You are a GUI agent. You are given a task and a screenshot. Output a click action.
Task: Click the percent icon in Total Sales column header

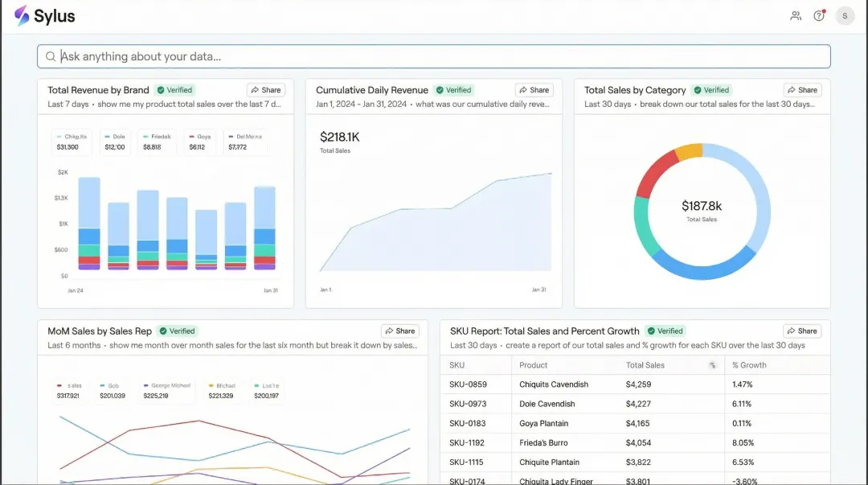[712, 365]
